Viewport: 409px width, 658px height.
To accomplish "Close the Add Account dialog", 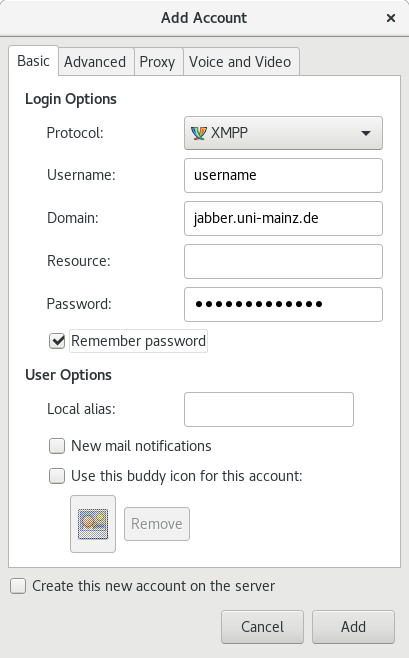I will point(391,18).
